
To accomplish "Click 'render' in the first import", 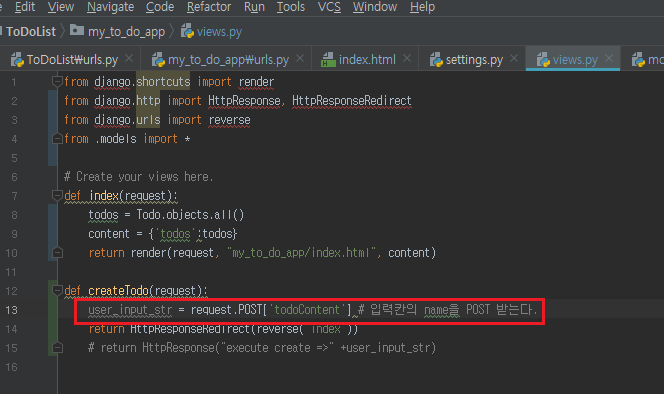I will pyautogui.click(x=256, y=82).
